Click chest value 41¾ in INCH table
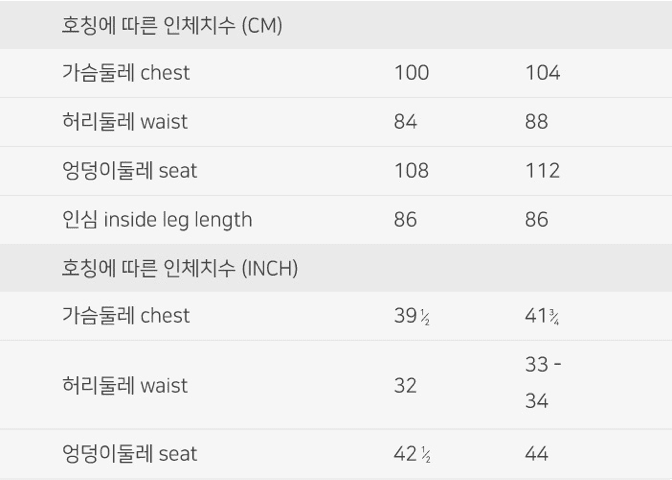 coord(542,316)
